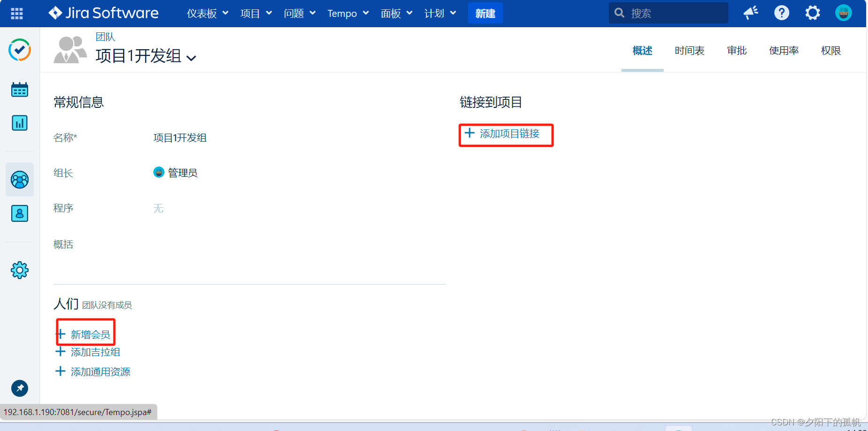Open the Reports bar chart icon
Viewport: 868px width, 431px height.
(x=19, y=123)
